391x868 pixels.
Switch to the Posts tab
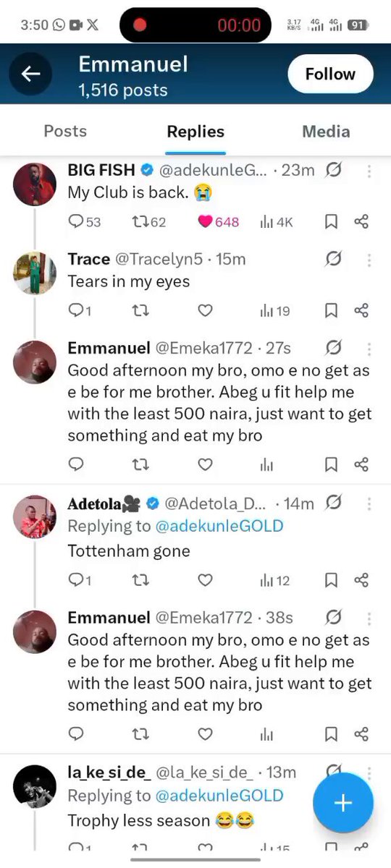[65, 131]
